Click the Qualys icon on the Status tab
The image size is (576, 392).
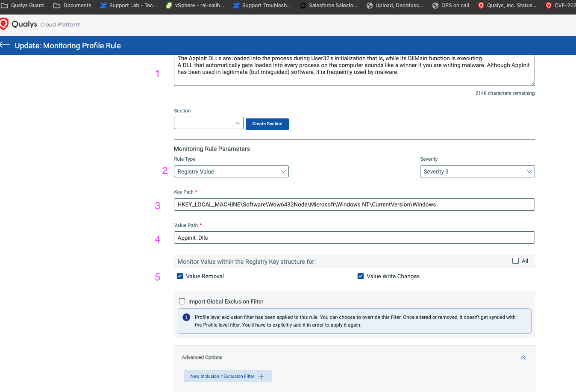tap(481, 6)
